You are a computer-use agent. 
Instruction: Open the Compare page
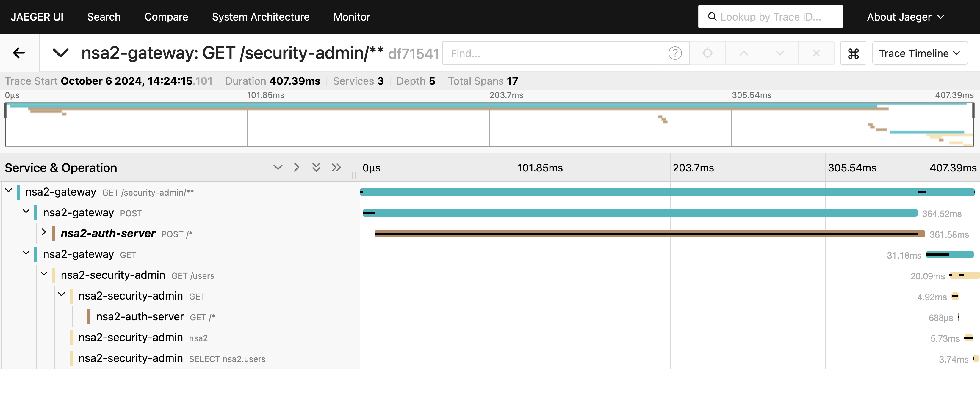(x=166, y=17)
